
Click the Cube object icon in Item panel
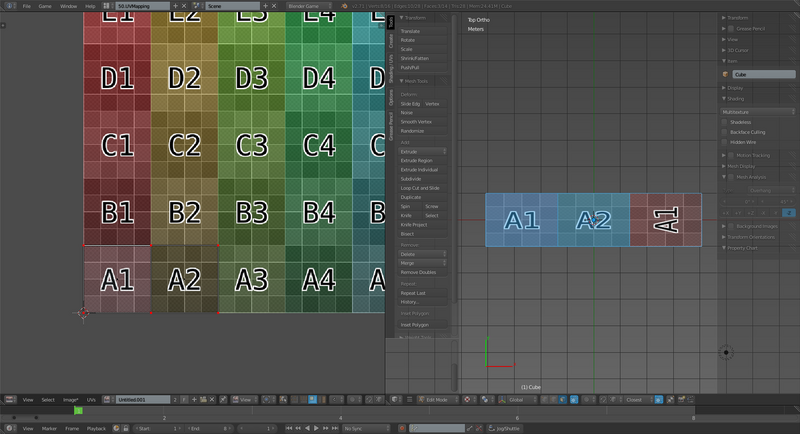[726, 74]
